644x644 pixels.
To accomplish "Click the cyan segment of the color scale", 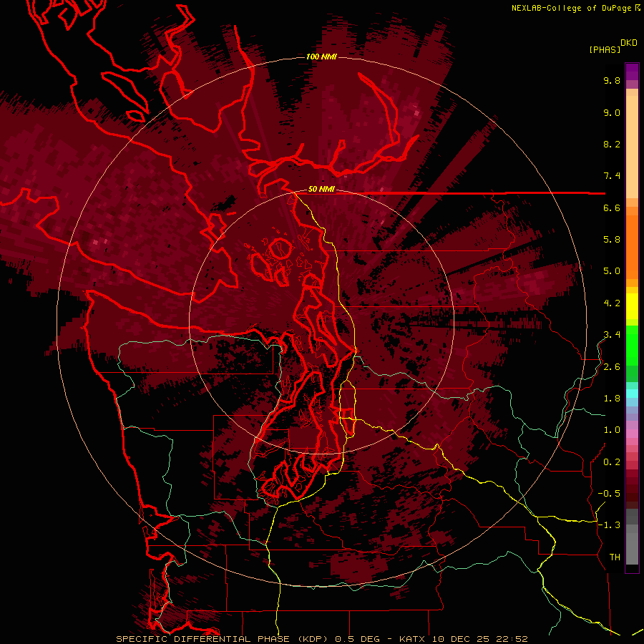I will click(632, 393).
